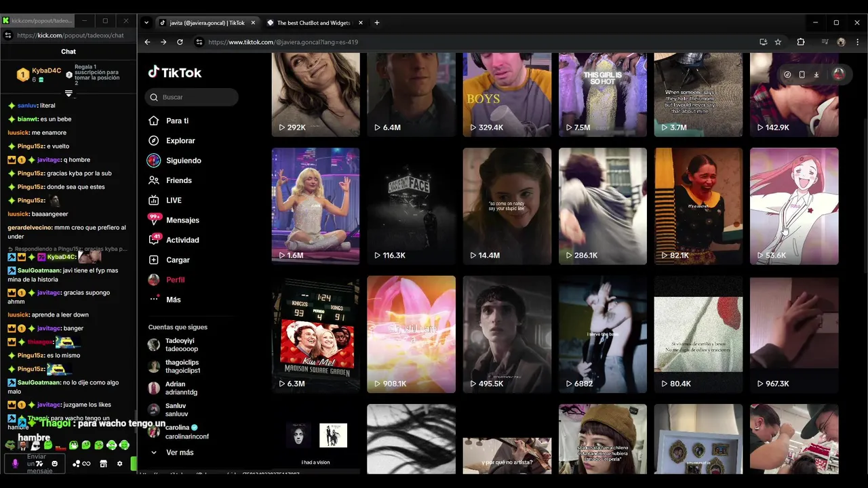Close The best ChatBot and Widgets tab
This screenshot has height=488, width=868.
click(361, 22)
